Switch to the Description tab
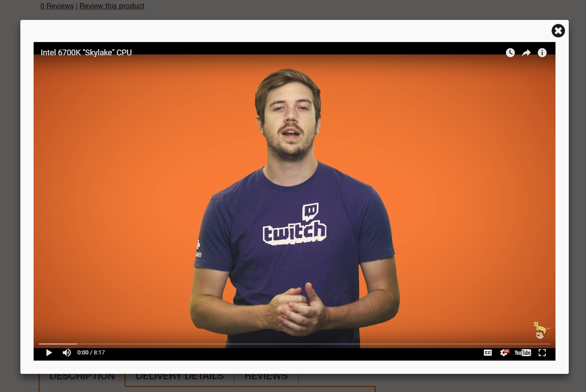 (x=82, y=377)
